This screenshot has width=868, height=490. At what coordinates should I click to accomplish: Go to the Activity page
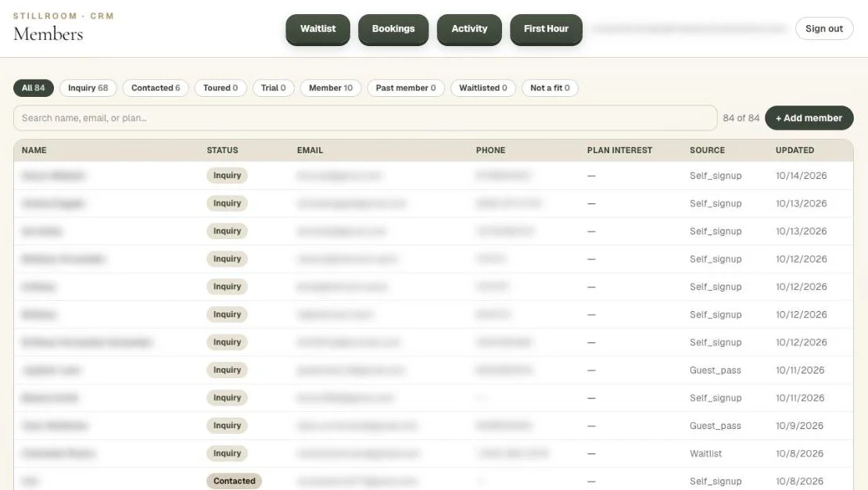pos(469,29)
